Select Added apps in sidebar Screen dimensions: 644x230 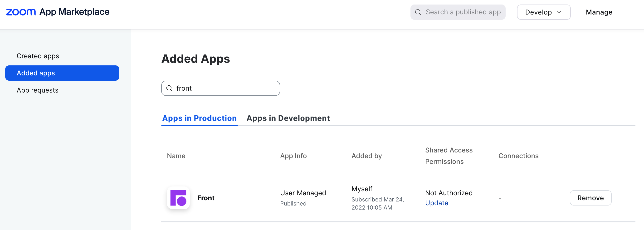(62, 73)
